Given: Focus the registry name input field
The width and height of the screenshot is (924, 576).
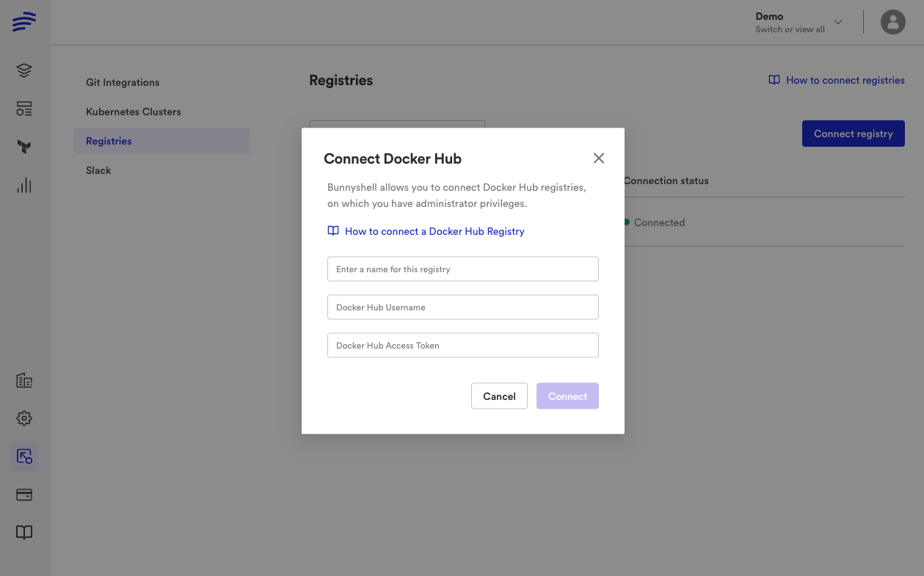Looking at the screenshot, I should [x=463, y=269].
